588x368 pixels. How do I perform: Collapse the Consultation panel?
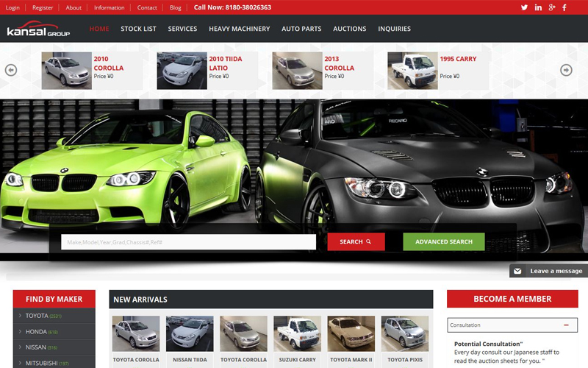click(566, 325)
